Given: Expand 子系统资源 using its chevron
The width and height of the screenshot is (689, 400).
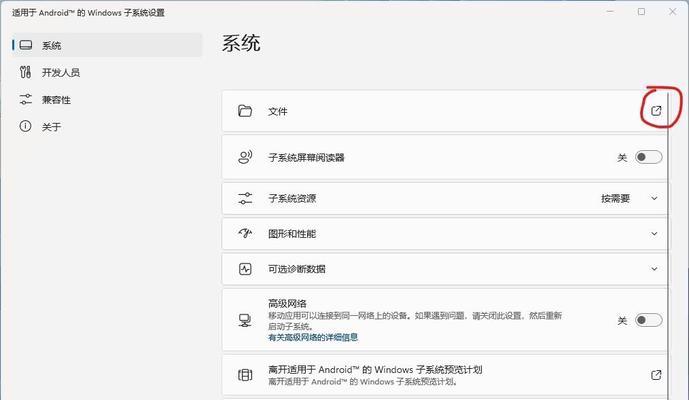Looking at the screenshot, I should point(654,198).
